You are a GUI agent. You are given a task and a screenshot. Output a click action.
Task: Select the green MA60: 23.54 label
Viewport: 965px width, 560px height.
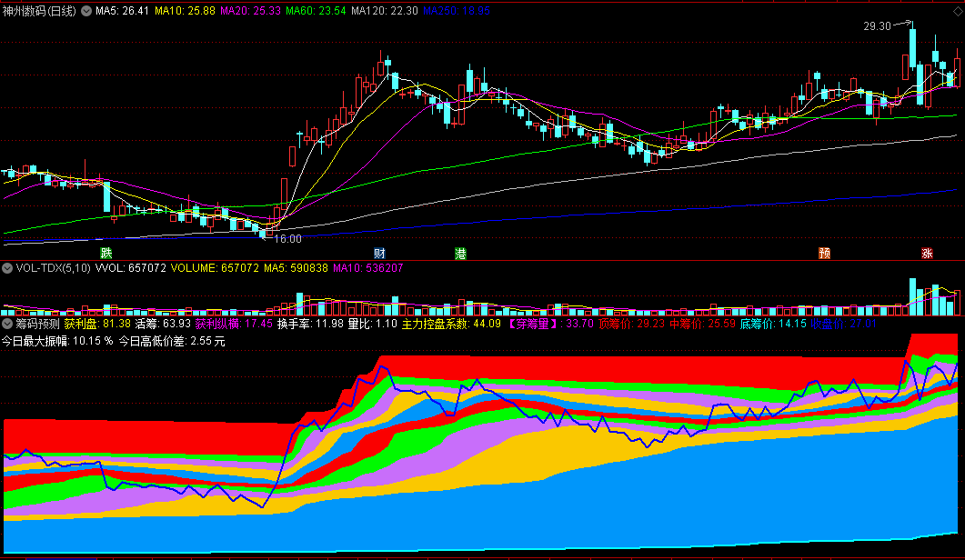click(x=316, y=11)
